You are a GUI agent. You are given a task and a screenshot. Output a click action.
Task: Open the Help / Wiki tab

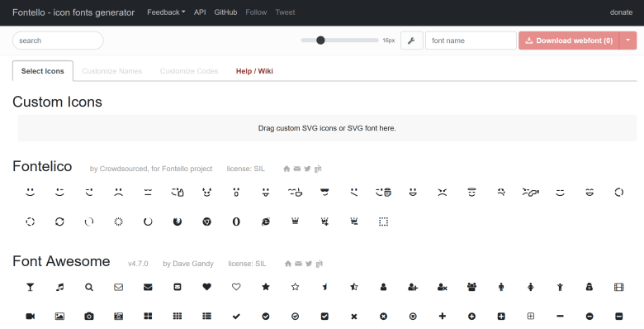254,71
